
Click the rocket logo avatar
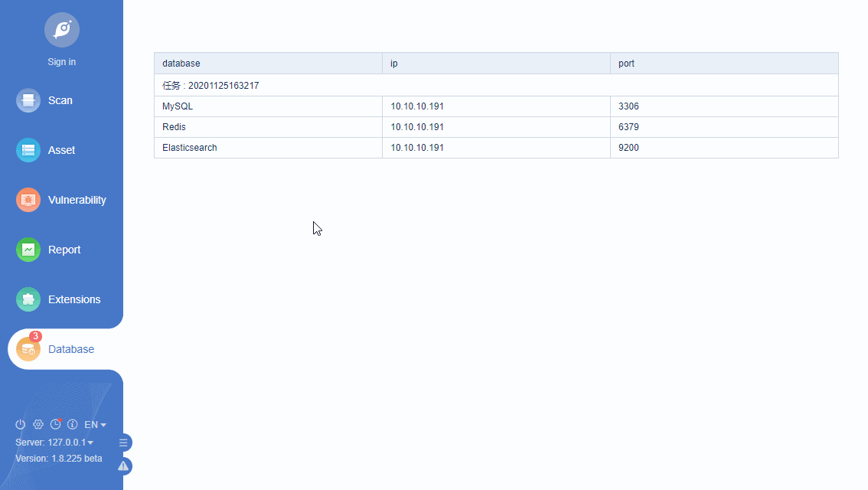point(62,30)
